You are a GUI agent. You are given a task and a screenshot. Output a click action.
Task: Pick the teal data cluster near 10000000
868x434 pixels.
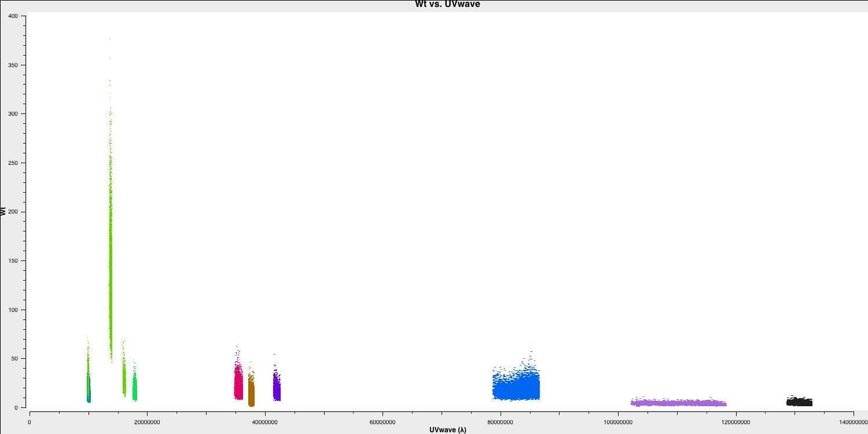coord(89,388)
